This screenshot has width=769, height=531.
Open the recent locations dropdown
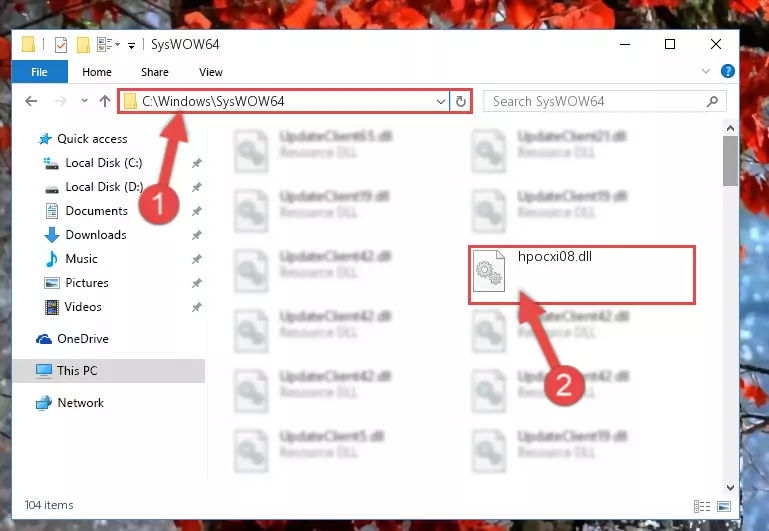[x=84, y=101]
